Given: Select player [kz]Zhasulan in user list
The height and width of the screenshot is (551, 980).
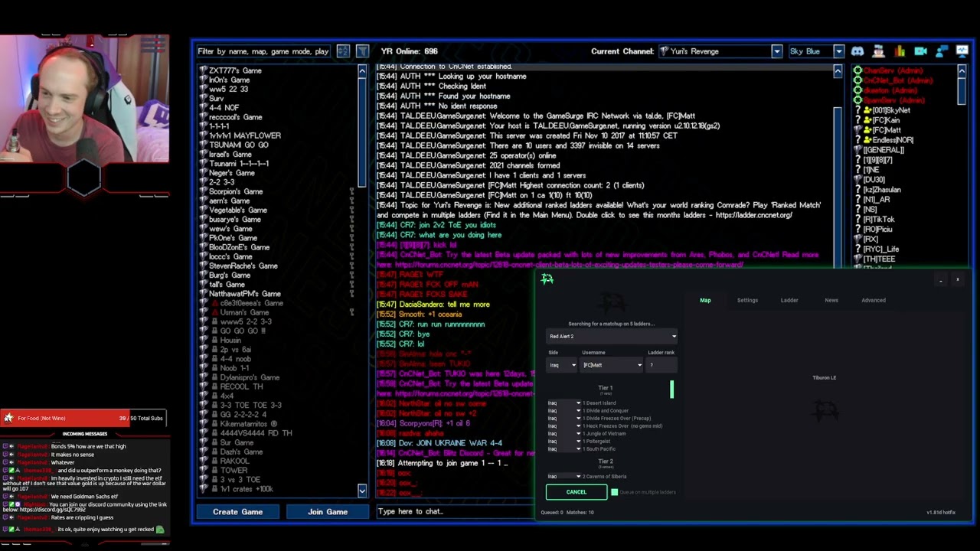Looking at the screenshot, I should tap(882, 190).
